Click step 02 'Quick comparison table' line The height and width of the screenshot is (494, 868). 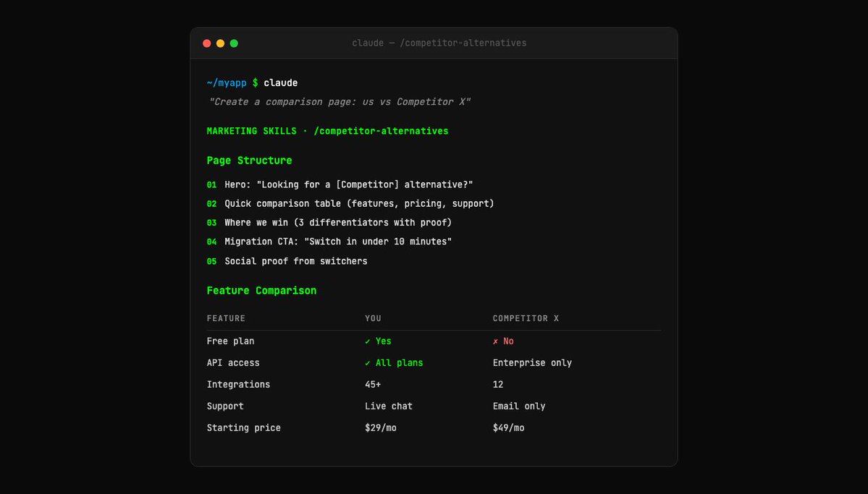[x=350, y=203]
